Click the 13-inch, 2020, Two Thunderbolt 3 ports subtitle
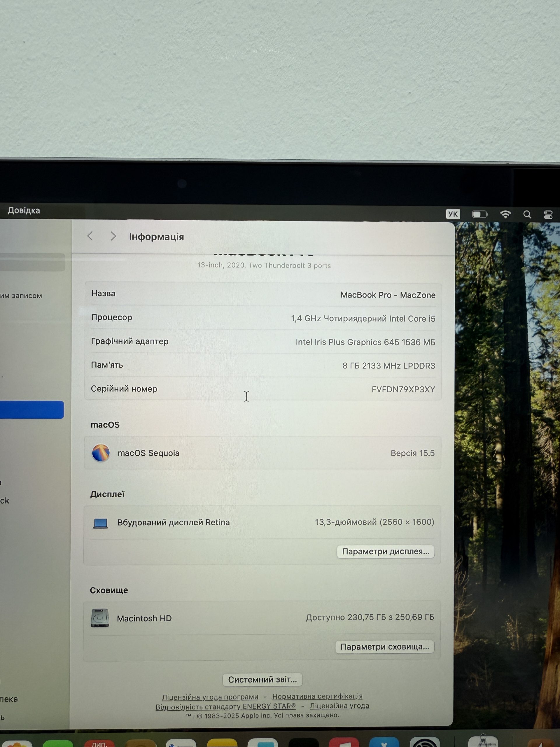The image size is (560, 747). pos(264,266)
